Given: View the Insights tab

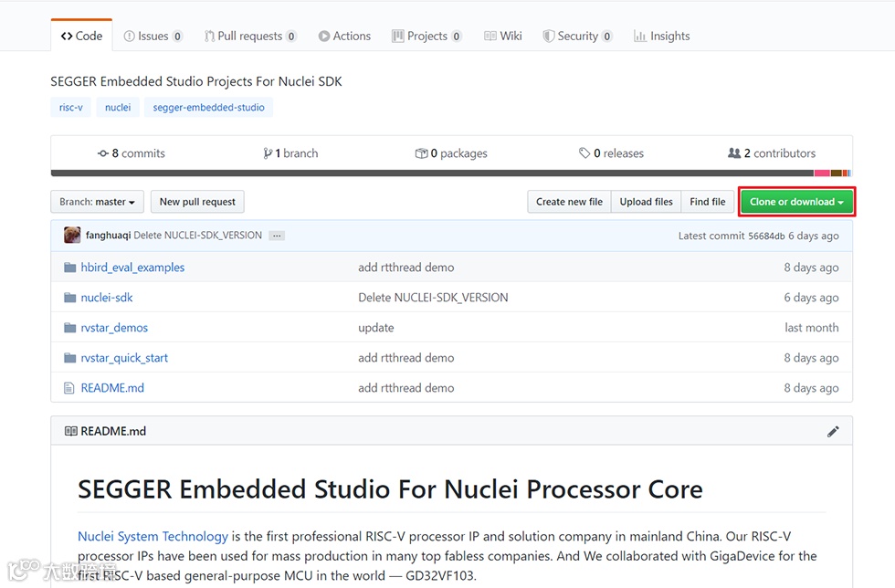Looking at the screenshot, I should [661, 36].
